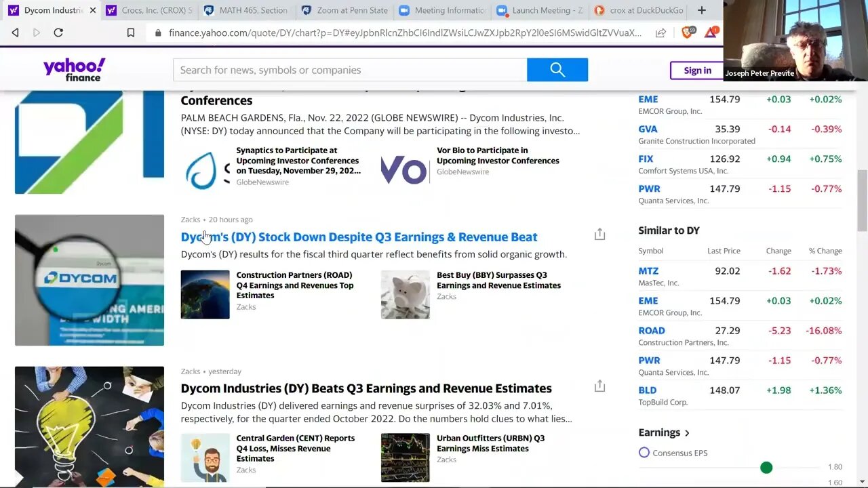
Task: Switch to crox at DuckDuckGo tab
Action: (639, 10)
